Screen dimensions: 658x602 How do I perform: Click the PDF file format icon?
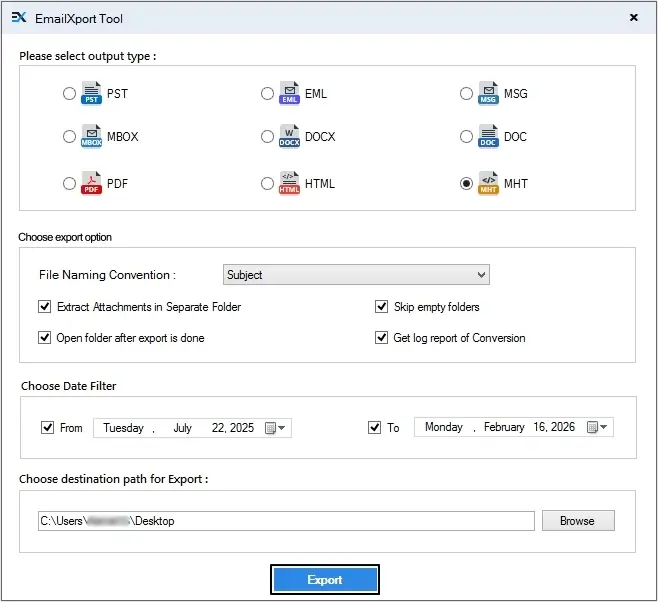click(91, 184)
